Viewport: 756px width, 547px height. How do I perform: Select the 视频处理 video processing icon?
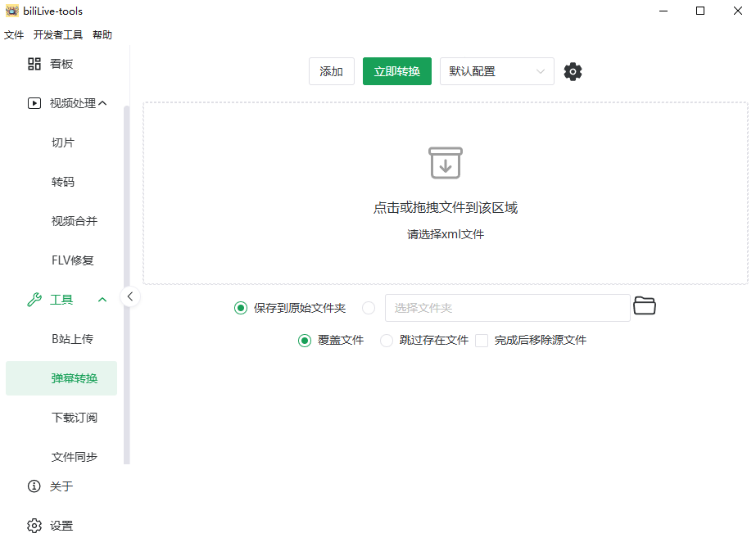(34, 102)
